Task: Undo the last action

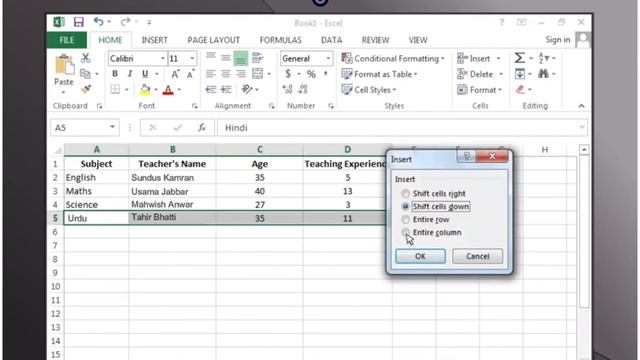Action: [x=98, y=22]
